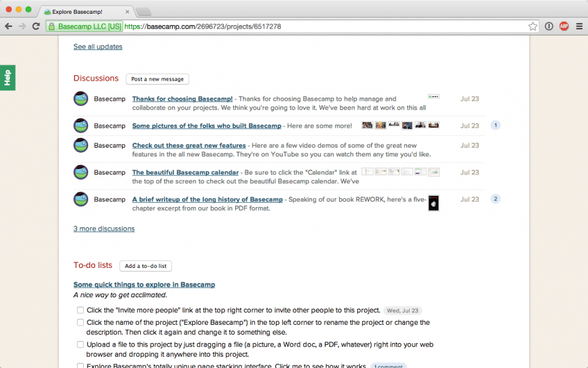This screenshot has width=588, height=368.
Task: Expand 'See all updates'
Action: 98,46
